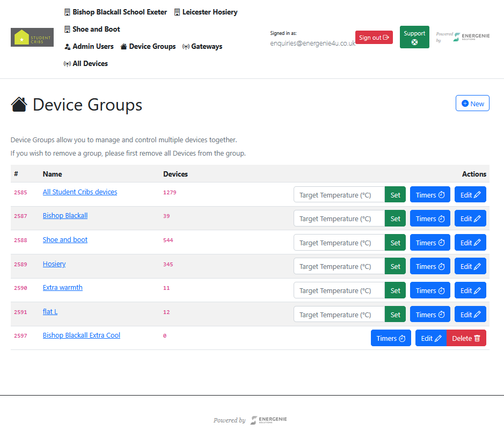
Task: Click the house icon beside the Device Groups heading
Action: coord(19,105)
